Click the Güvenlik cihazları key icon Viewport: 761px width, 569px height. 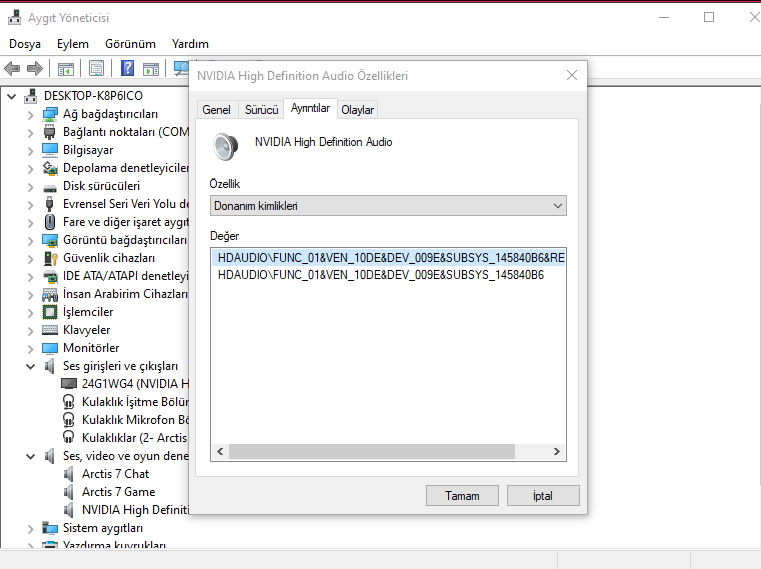(x=50, y=258)
